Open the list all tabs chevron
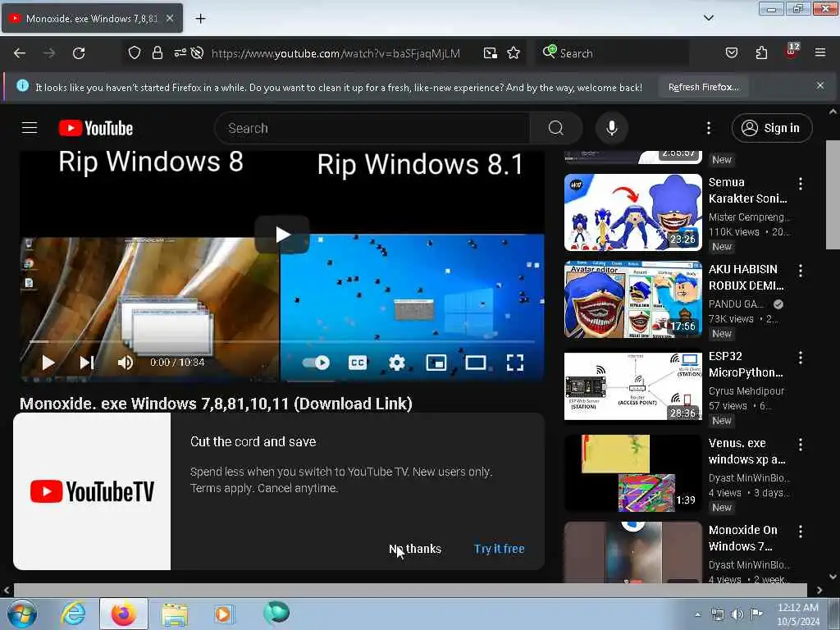Screen dimensions: 840x630 [x=708, y=18]
